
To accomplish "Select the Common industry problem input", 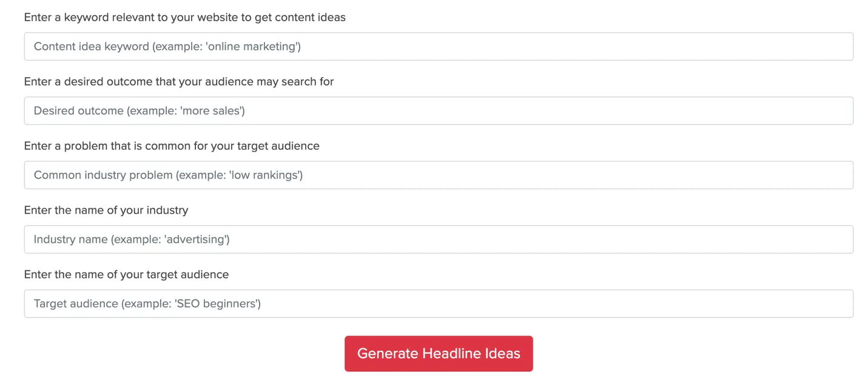I will pyautogui.click(x=438, y=175).
